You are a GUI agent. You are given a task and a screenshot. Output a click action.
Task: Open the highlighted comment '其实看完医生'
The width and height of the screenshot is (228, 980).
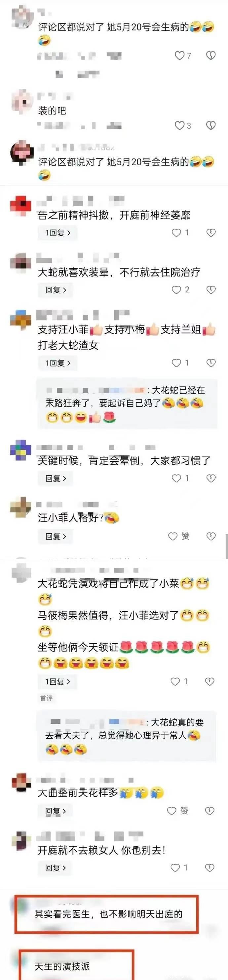[106, 914]
